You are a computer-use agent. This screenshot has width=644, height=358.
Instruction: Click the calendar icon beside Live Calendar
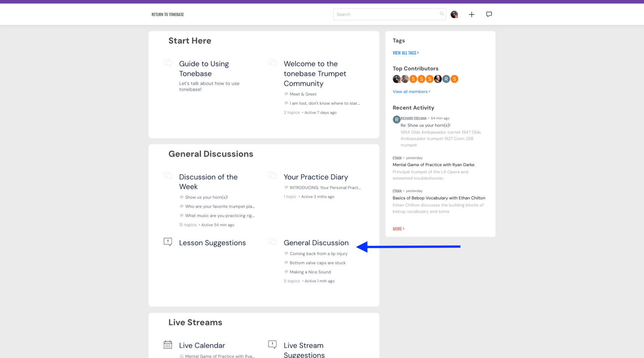[168, 345]
